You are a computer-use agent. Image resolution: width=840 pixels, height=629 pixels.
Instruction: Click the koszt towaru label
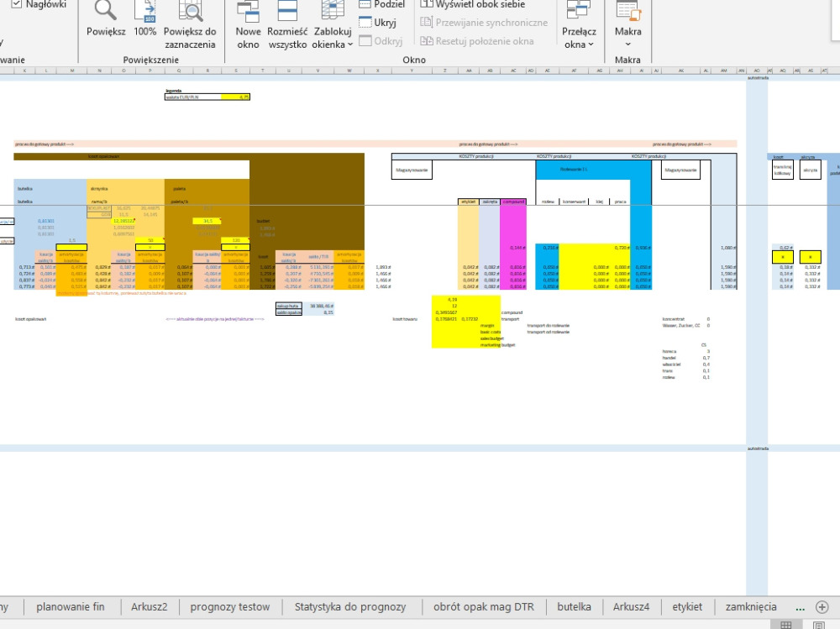coord(405,319)
